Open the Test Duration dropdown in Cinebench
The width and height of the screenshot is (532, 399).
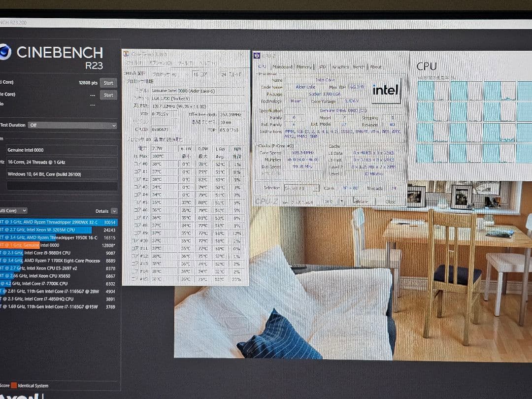tap(71, 125)
